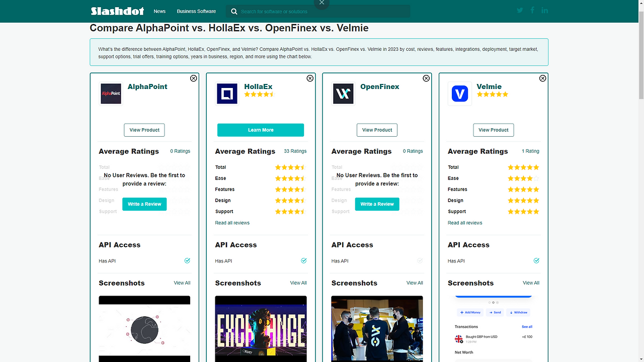Click Velmie Total rating stars

tap(523, 167)
